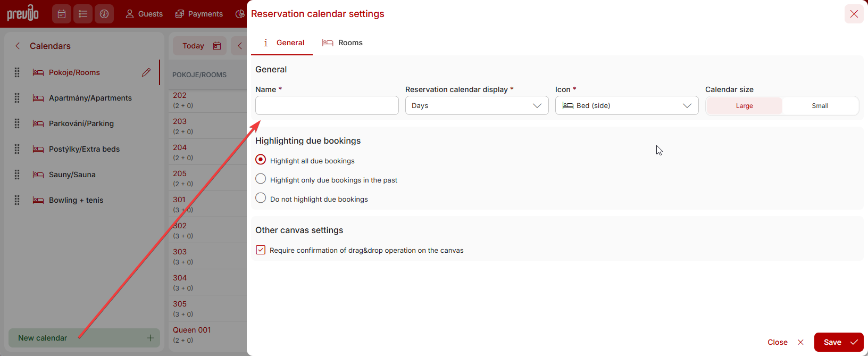This screenshot has width=868, height=356.
Task: Click the X icon to close dialog
Action: pos(854,14)
